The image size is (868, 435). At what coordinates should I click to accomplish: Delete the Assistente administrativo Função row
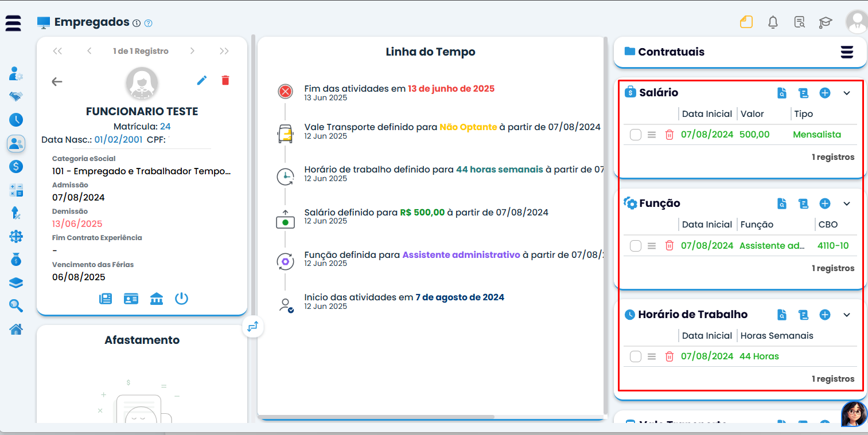tap(669, 246)
